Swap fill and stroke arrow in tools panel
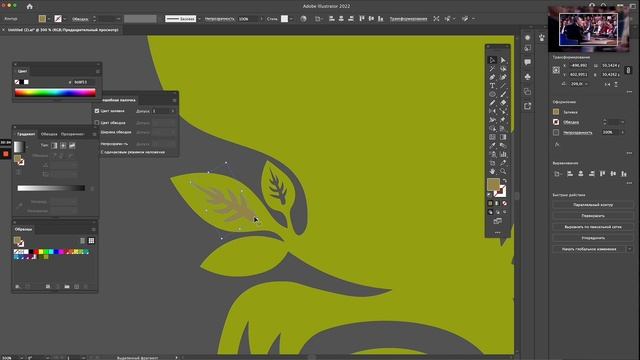The height and width of the screenshot is (360, 640). [504, 181]
